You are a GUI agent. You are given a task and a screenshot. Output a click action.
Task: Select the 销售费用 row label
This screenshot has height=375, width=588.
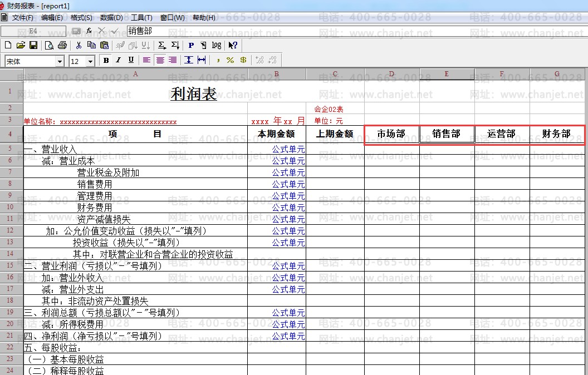(95, 184)
